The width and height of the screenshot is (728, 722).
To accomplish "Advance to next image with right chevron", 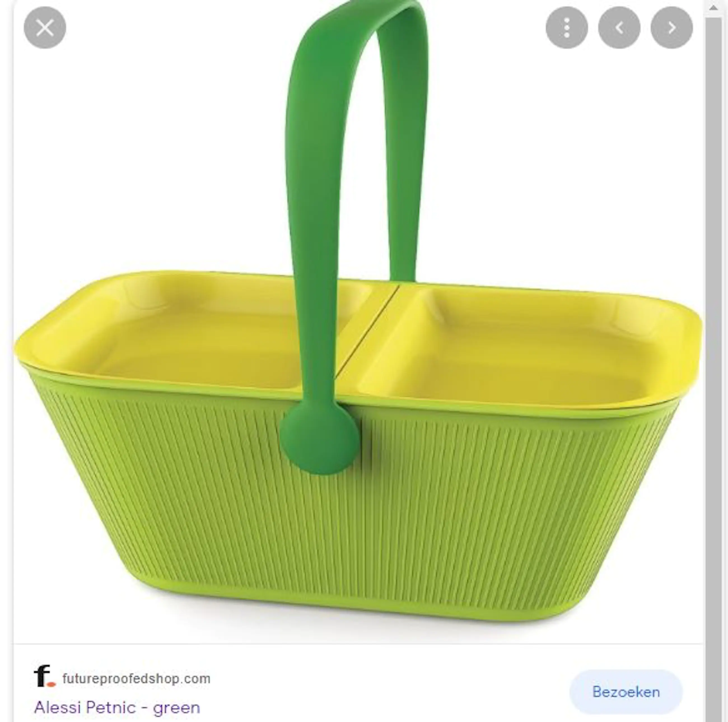I will (671, 27).
